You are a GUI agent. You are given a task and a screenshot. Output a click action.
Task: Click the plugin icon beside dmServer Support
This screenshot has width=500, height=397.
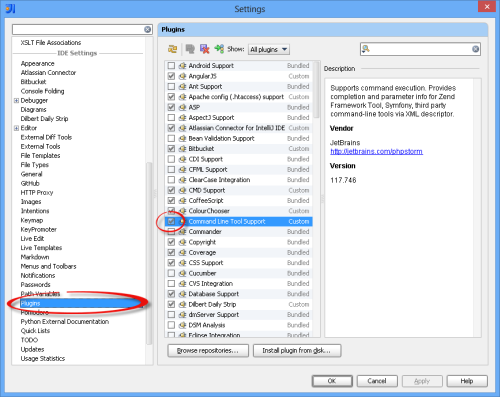(x=182, y=315)
